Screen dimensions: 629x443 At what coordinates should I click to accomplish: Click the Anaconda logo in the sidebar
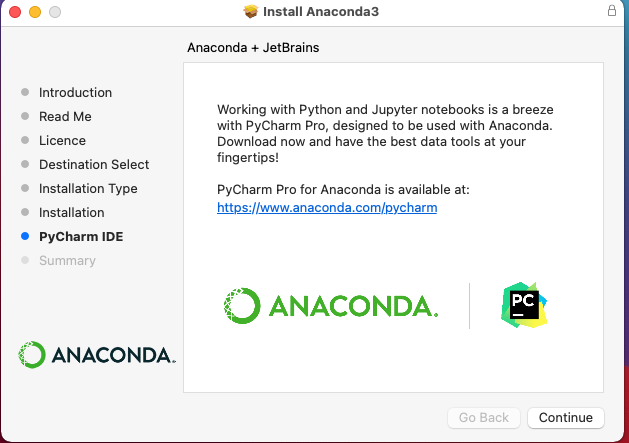pyautogui.click(x=97, y=354)
